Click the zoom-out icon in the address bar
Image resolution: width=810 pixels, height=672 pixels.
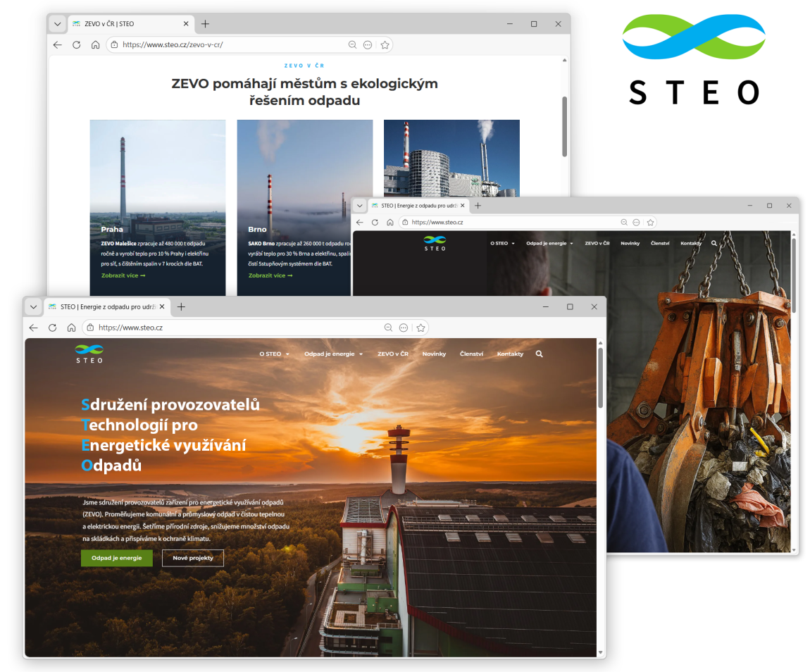point(388,327)
